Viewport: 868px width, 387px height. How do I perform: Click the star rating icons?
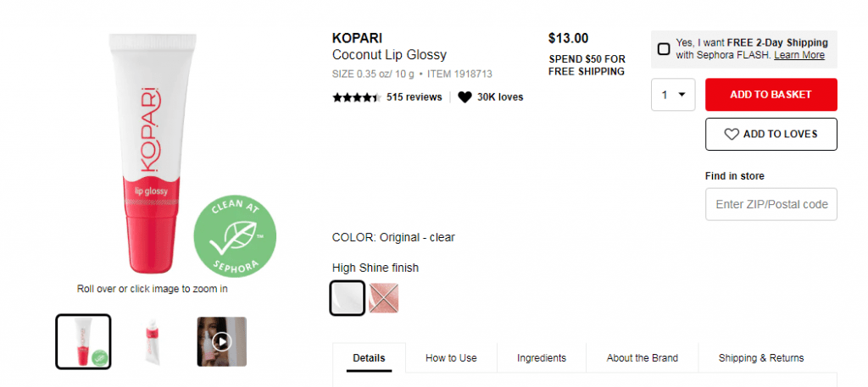357,97
